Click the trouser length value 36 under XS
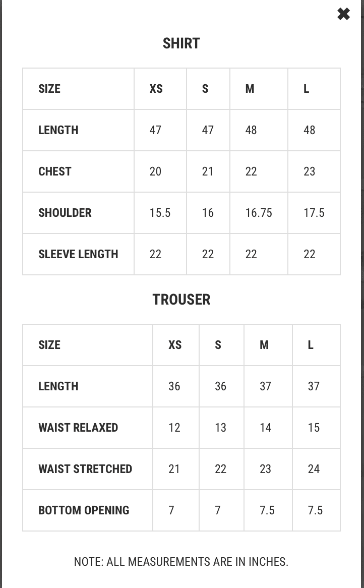 (x=174, y=386)
